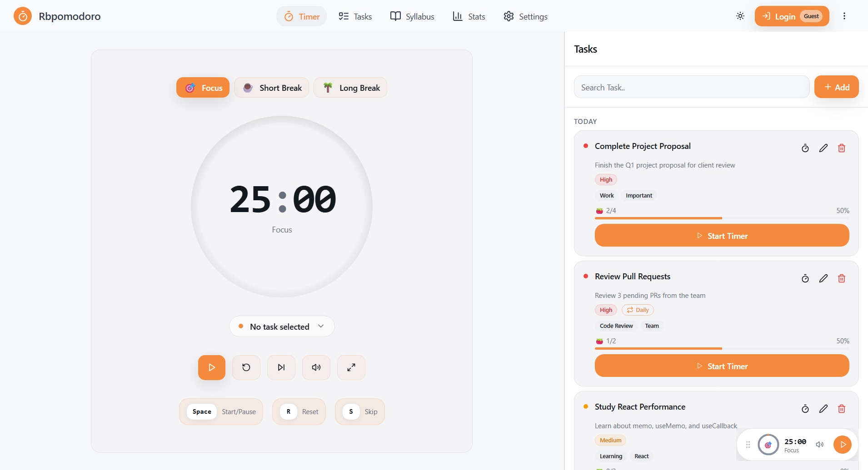This screenshot has height=470, width=868.
Task: Open the Stats page in navigation
Action: pos(469,17)
